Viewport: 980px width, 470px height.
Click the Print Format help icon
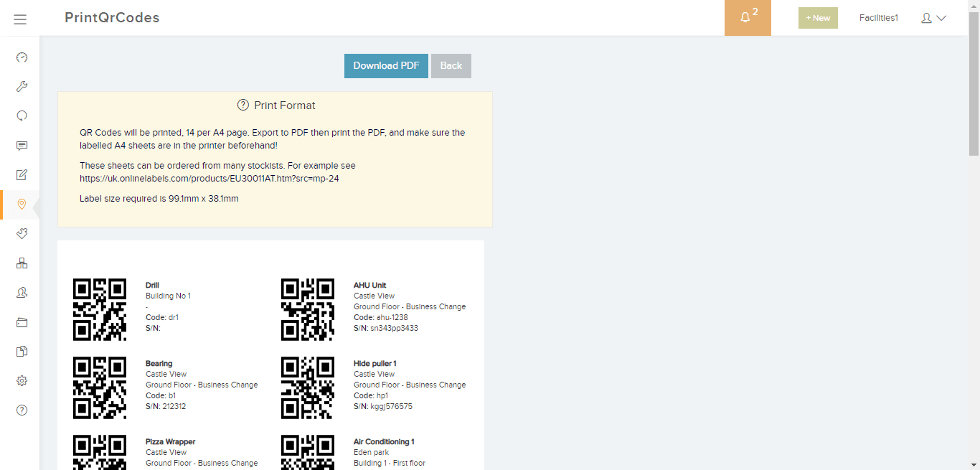[x=243, y=105]
